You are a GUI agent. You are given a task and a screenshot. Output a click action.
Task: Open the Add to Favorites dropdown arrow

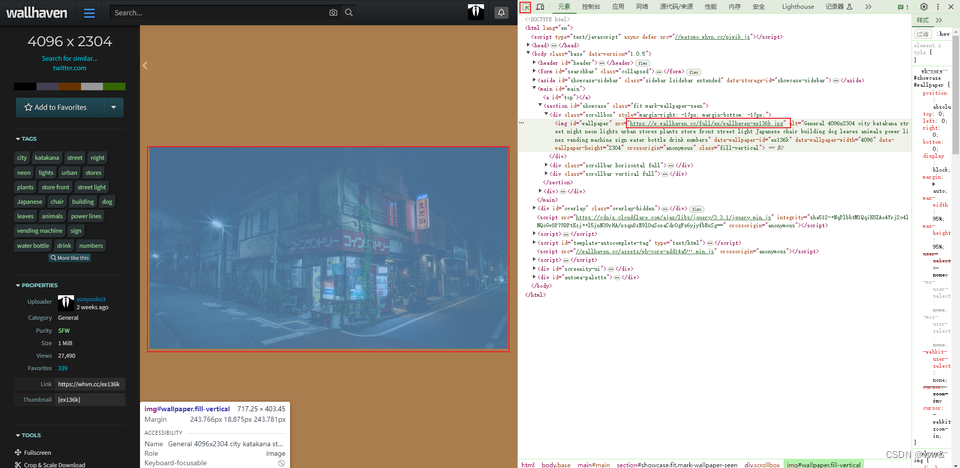(x=113, y=107)
